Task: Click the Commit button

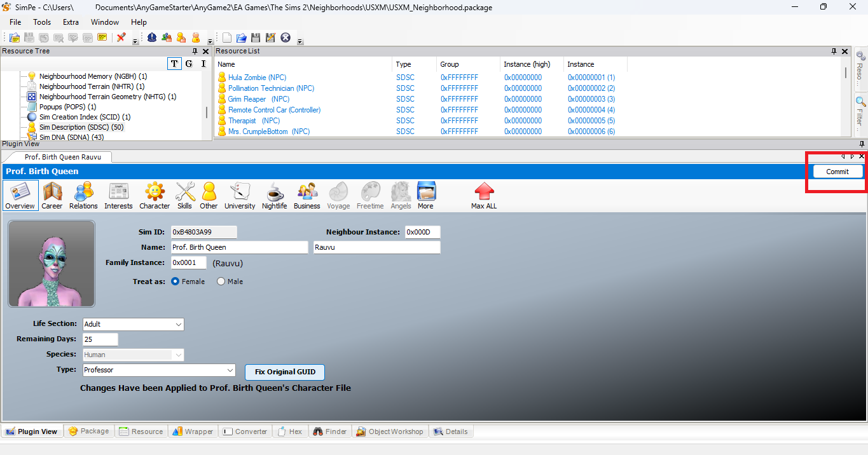Action: tap(836, 171)
